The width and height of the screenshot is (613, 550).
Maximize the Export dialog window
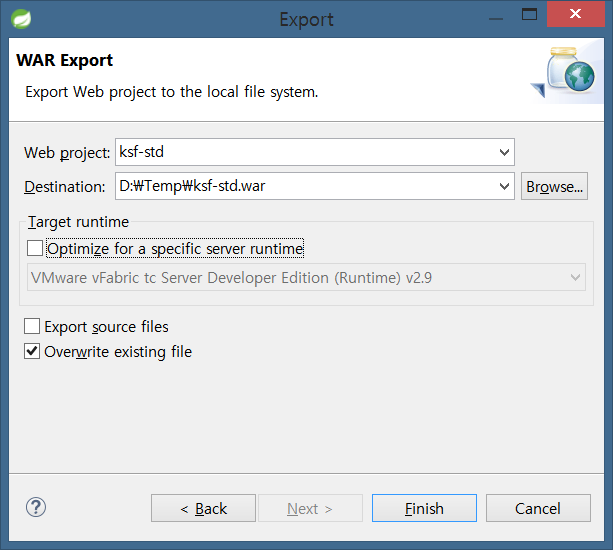(x=529, y=14)
